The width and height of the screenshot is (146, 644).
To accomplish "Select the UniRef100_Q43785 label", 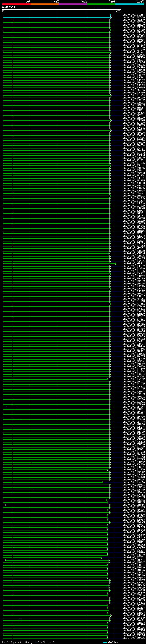I will click(x=134, y=55).
